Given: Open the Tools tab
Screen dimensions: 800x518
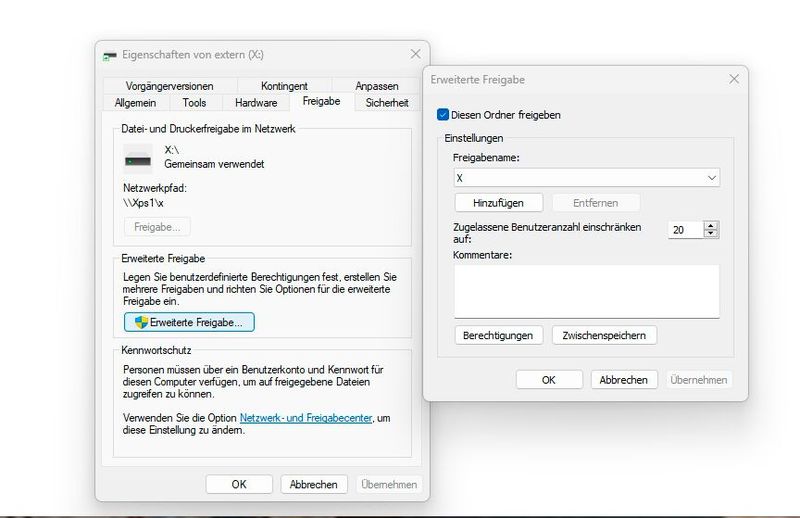Looking at the screenshot, I should pyautogui.click(x=194, y=103).
